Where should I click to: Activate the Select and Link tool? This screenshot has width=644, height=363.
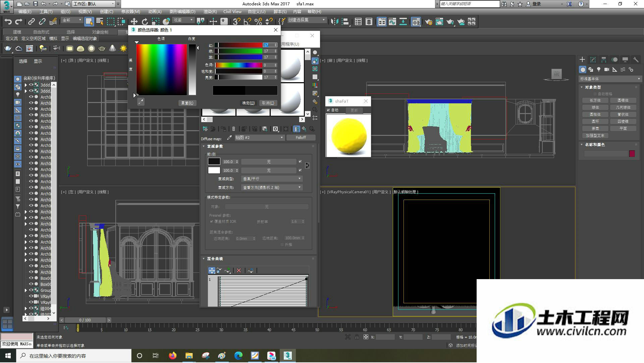(32, 22)
